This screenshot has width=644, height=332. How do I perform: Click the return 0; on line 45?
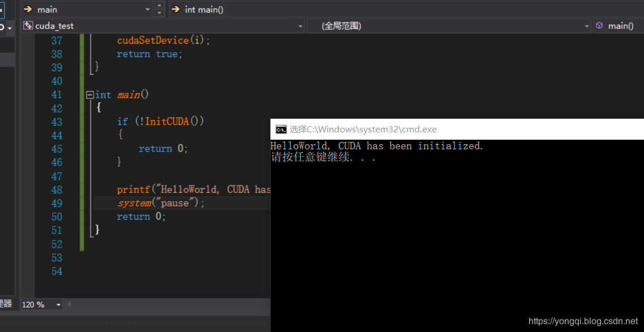pyautogui.click(x=164, y=149)
